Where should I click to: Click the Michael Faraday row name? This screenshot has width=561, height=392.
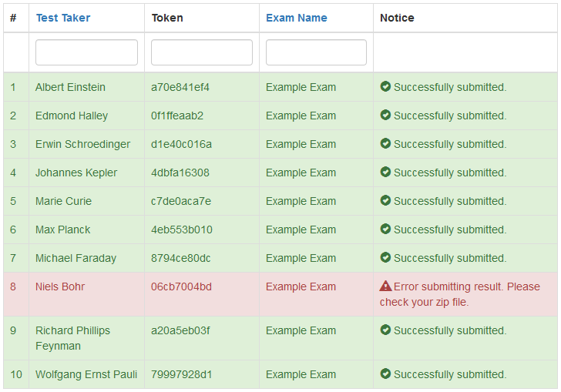point(76,258)
